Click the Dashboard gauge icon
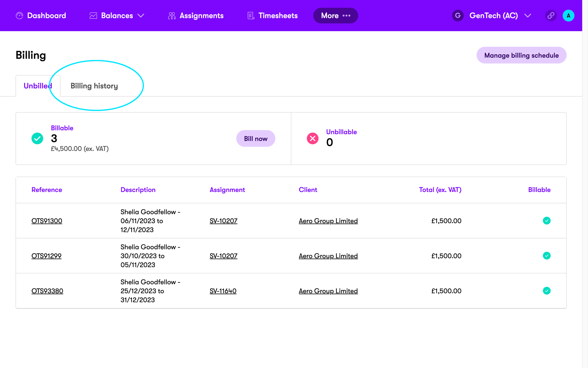588x368 pixels. point(19,16)
